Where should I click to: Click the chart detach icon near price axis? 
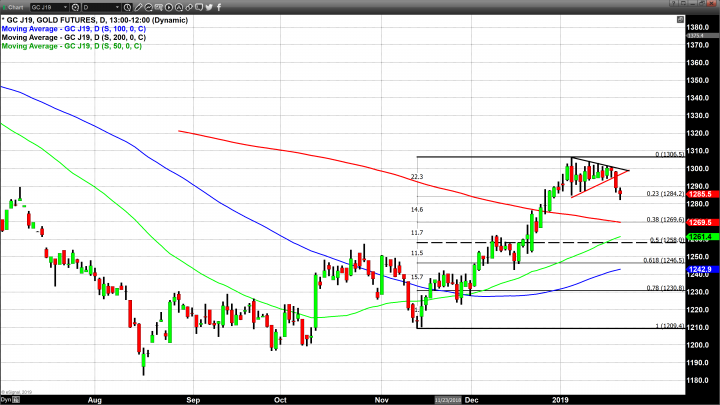pos(681,19)
